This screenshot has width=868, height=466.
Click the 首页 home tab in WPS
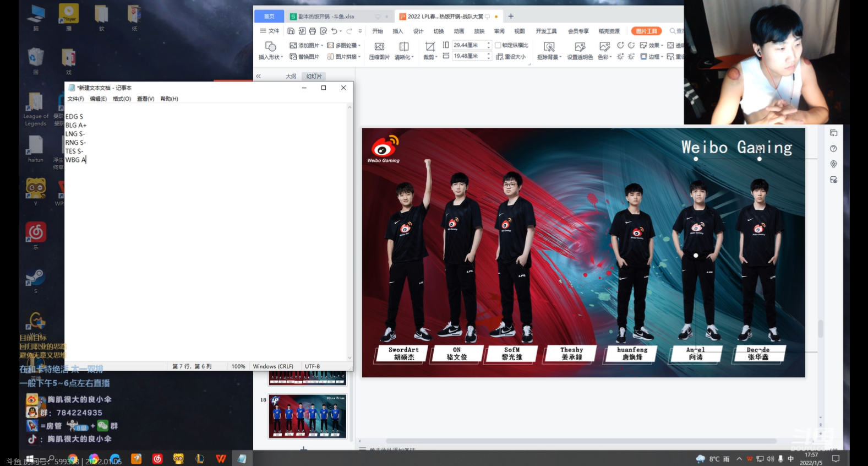coord(269,17)
